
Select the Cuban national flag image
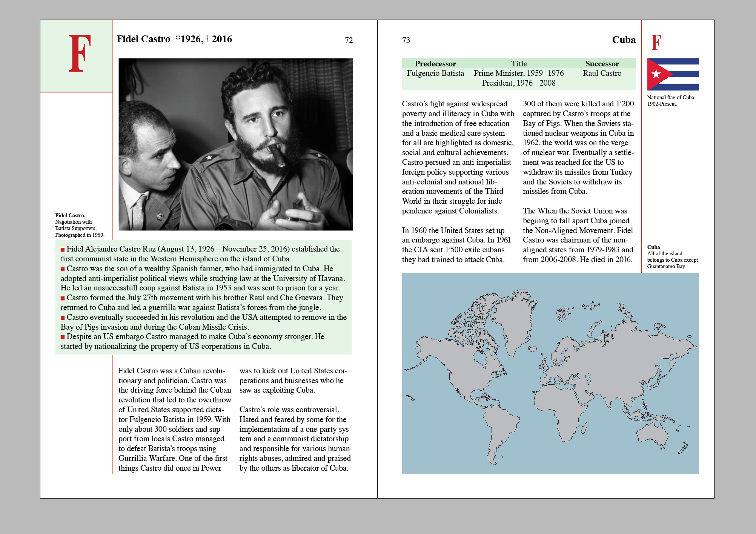(673, 74)
